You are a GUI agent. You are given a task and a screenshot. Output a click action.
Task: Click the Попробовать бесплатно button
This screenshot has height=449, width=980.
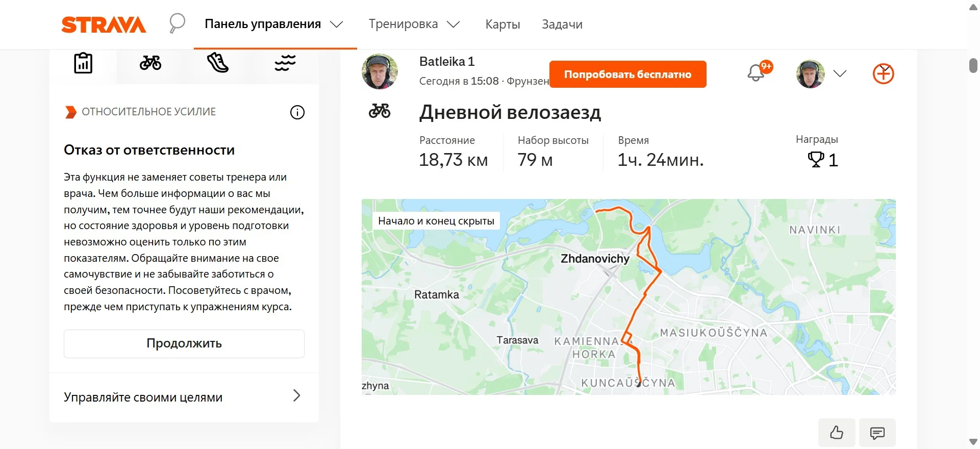coord(627,74)
